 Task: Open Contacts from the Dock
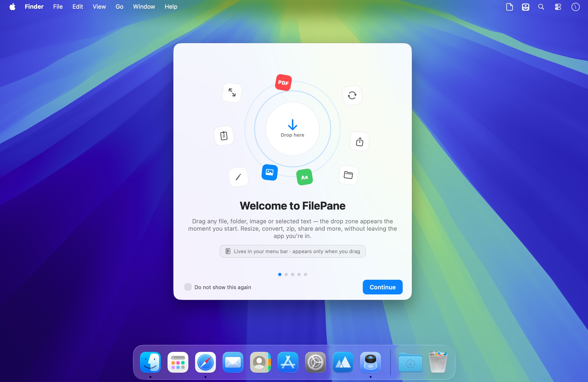click(260, 362)
